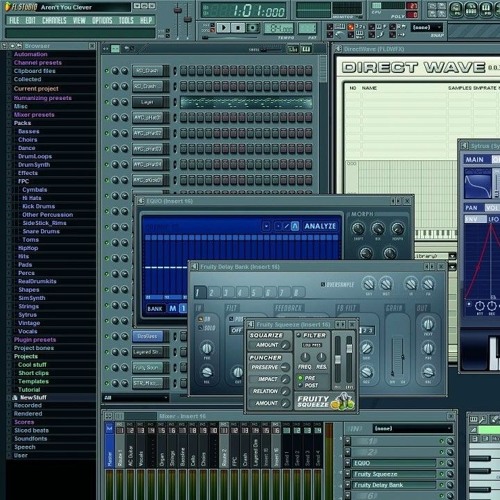Select PAN tab in Sytrus

472,208
